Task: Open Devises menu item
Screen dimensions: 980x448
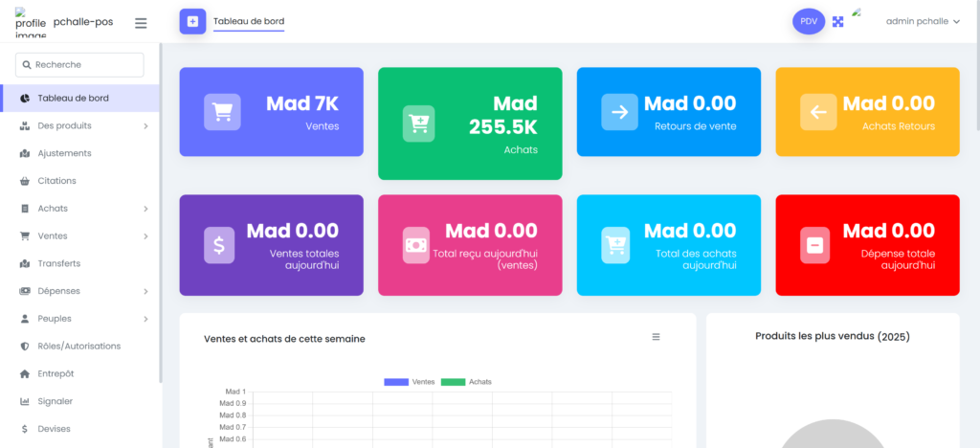Action: click(x=80, y=429)
